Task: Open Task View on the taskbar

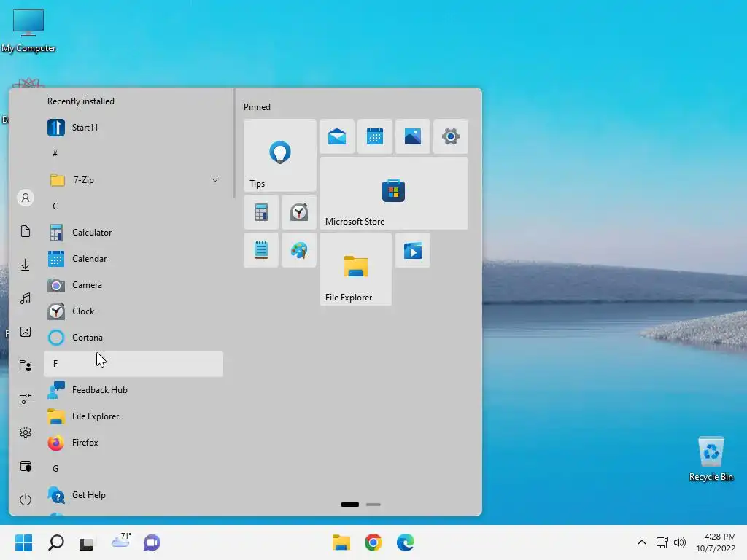Action: tap(87, 542)
